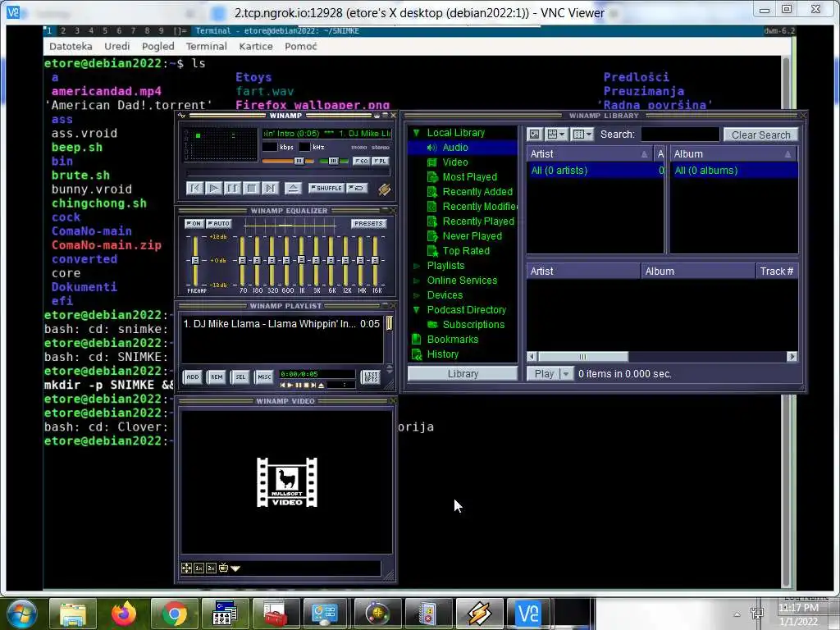This screenshot has height=630, width=840.
Task: Select Video in the Winamp Library tree
Action: (x=455, y=162)
